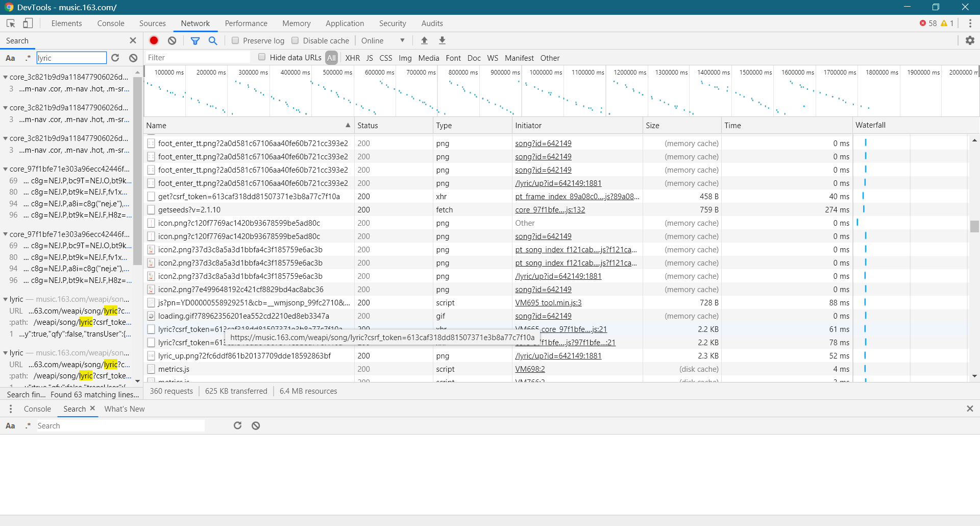Toggle match case in drawer search
The image size is (980, 526).
pyautogui.click(x=10, y=425)
